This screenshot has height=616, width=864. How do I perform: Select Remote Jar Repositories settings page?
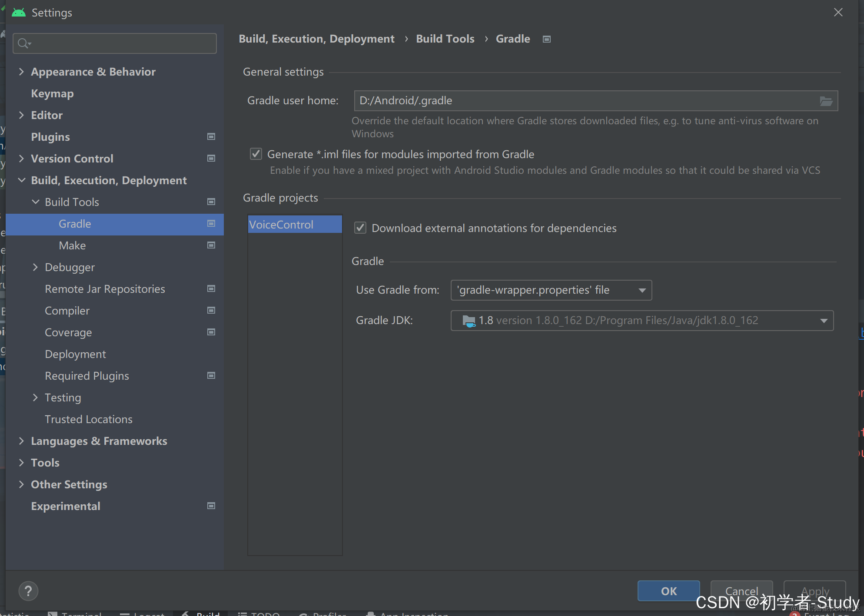105,289
